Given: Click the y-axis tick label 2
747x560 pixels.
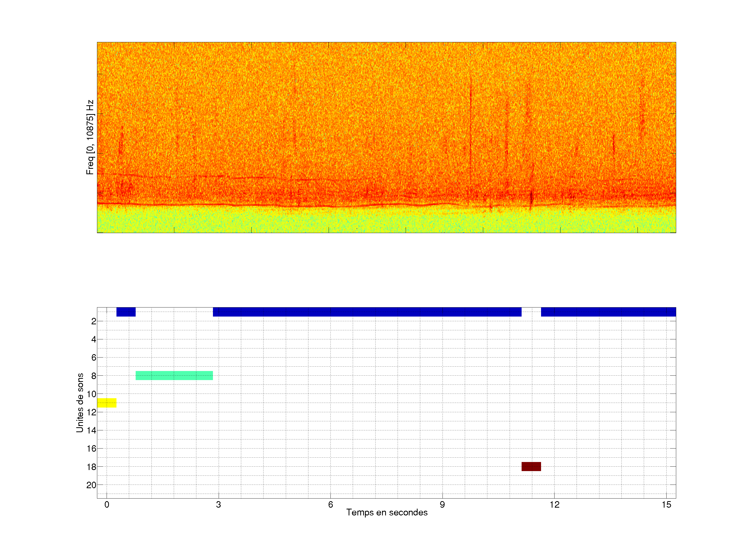Looking at the screenshot, I should click(94, 321).
